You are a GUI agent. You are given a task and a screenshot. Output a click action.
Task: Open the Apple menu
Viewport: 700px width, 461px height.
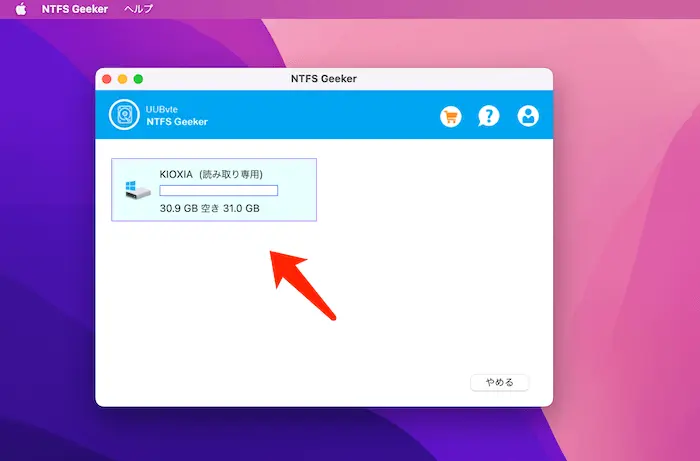21,9
